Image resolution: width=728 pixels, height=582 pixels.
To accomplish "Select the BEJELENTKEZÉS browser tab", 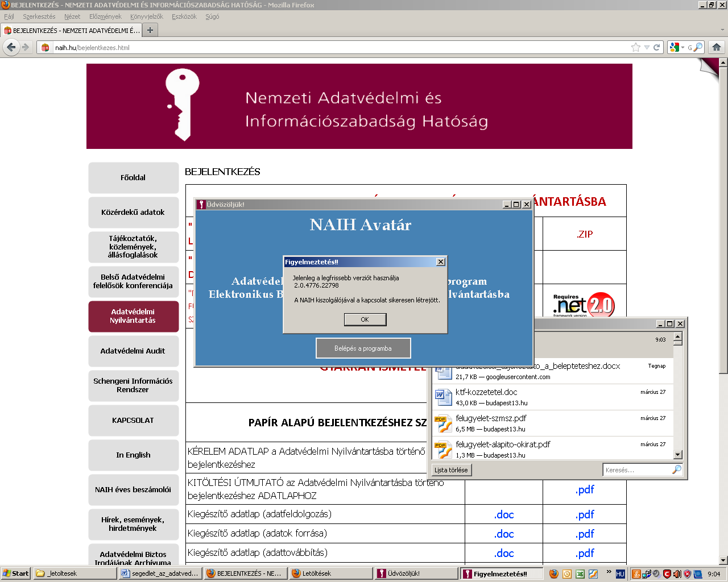I will (x=71, y=30).
